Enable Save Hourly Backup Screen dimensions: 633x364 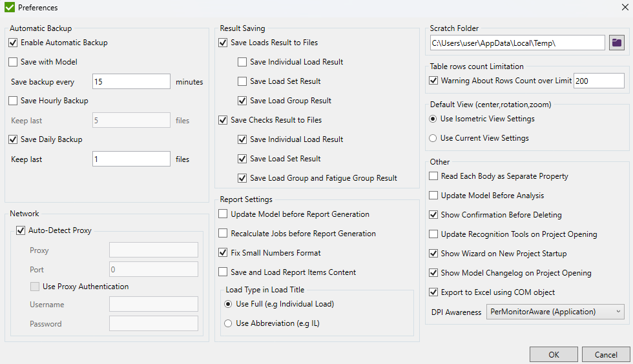[13, 101]
